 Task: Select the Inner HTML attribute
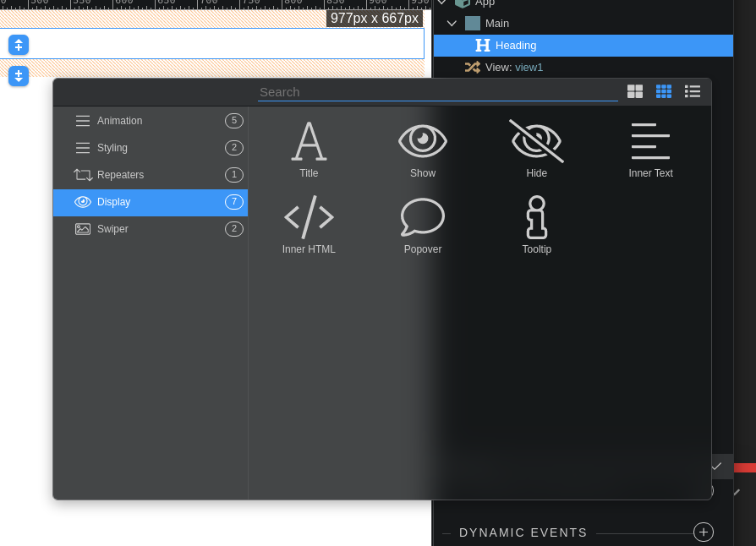pyautogui.click(x=309, y=225)
